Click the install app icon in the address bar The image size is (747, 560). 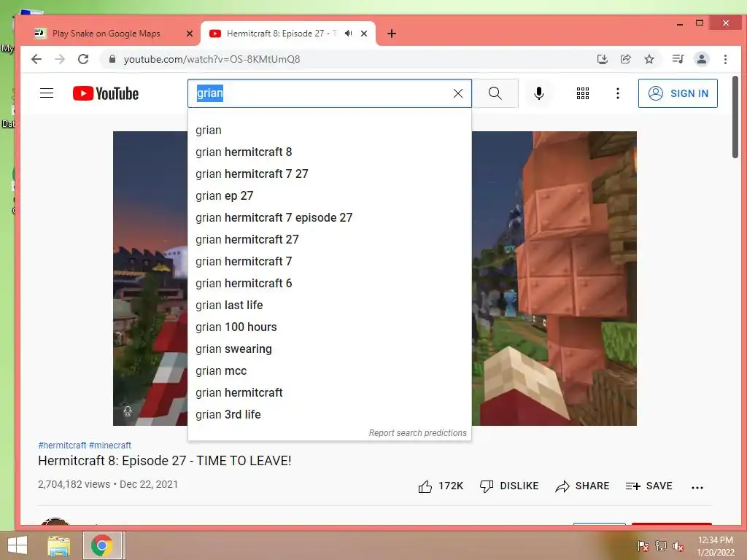click(602, 59)
